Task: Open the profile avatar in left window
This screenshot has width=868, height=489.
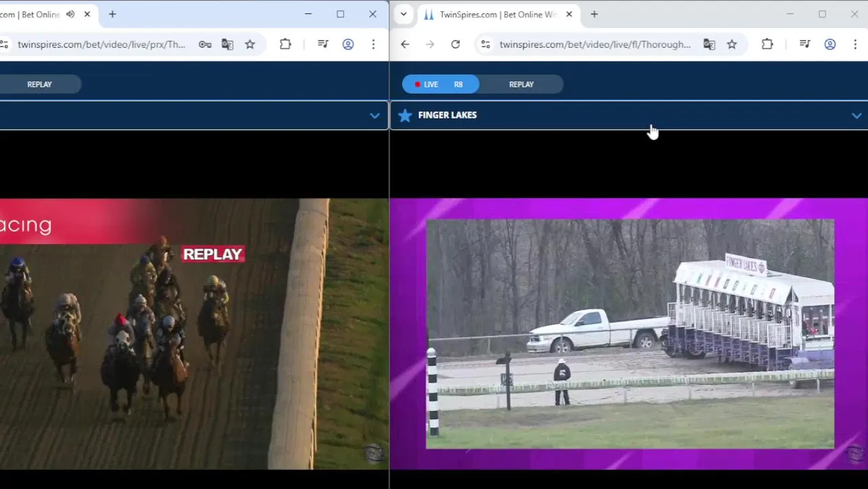Action: click(348, 44)
